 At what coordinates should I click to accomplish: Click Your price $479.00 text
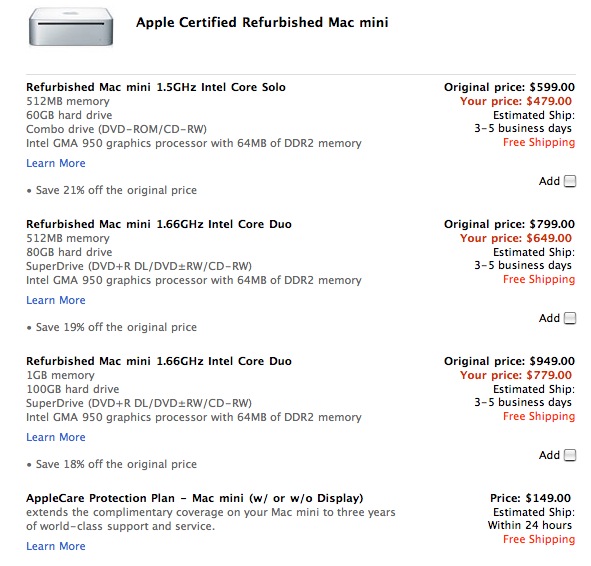click(x=516, y=101)
